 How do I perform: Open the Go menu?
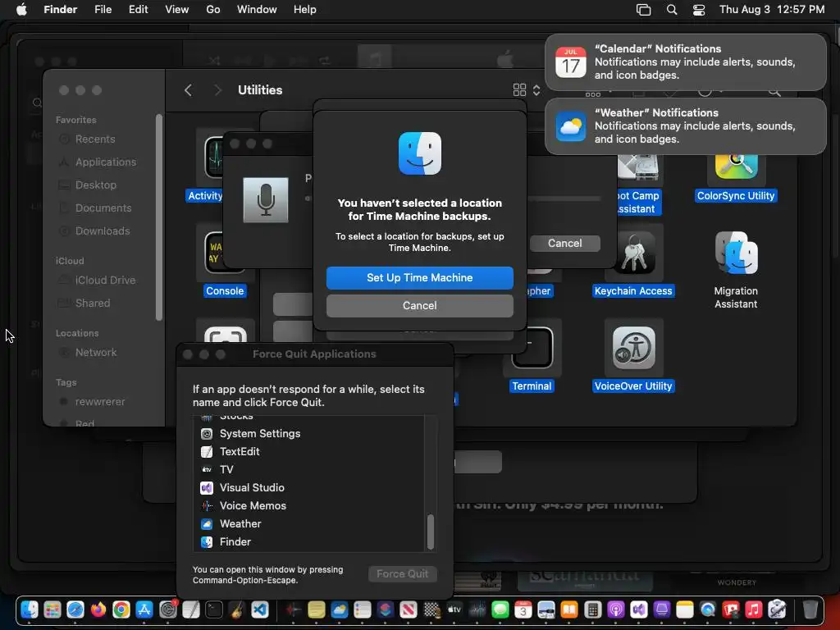[213, 10]
